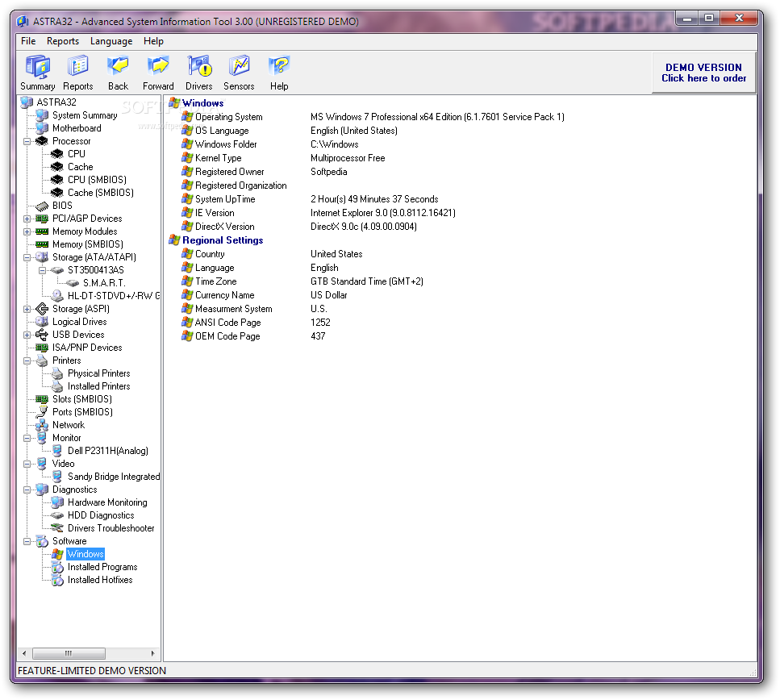Image resolution: width=780 pixels, height=700 pixels.
Task: Select the CPU (SMBIOS) tree item
Action: (x=97, y=180)
